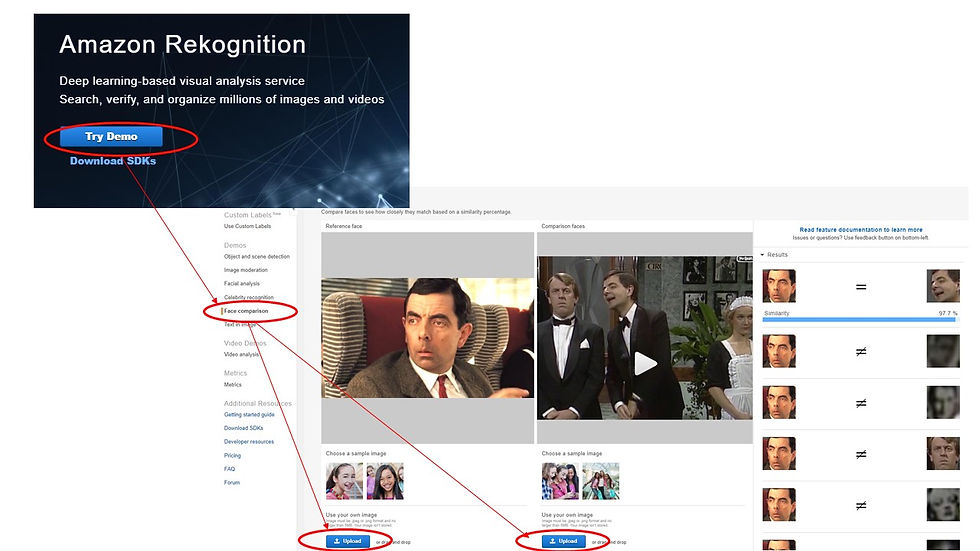
Task: Choose smiling girl sample reference image
Action: (x=344, y=481)
